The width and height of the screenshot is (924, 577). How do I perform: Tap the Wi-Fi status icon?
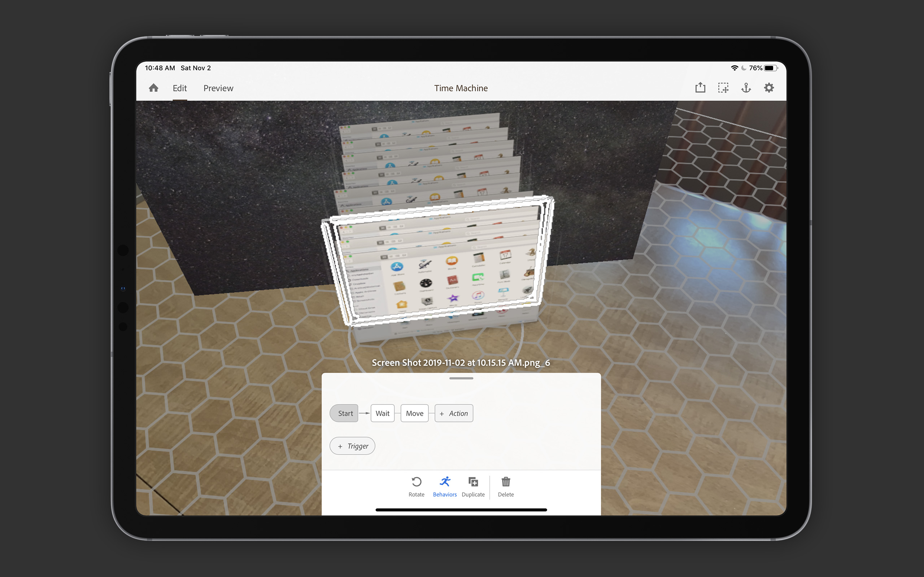point(734,67)
